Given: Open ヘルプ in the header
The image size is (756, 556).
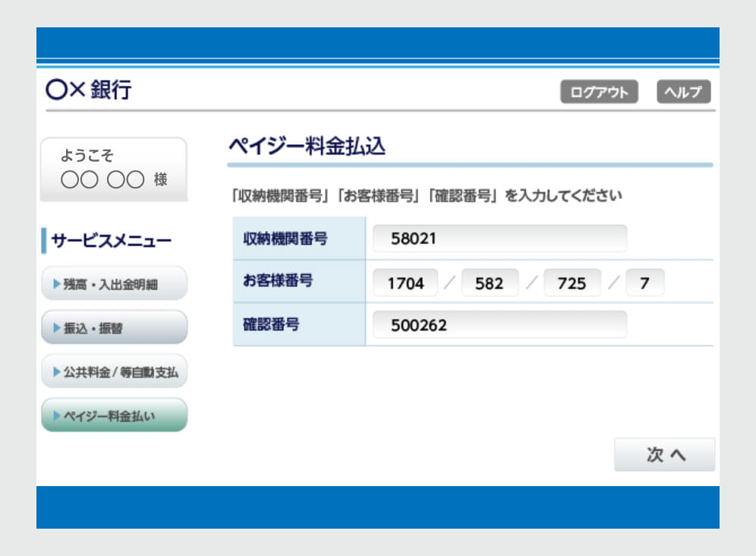Looking at the screenshot, I should click(683, 92).
